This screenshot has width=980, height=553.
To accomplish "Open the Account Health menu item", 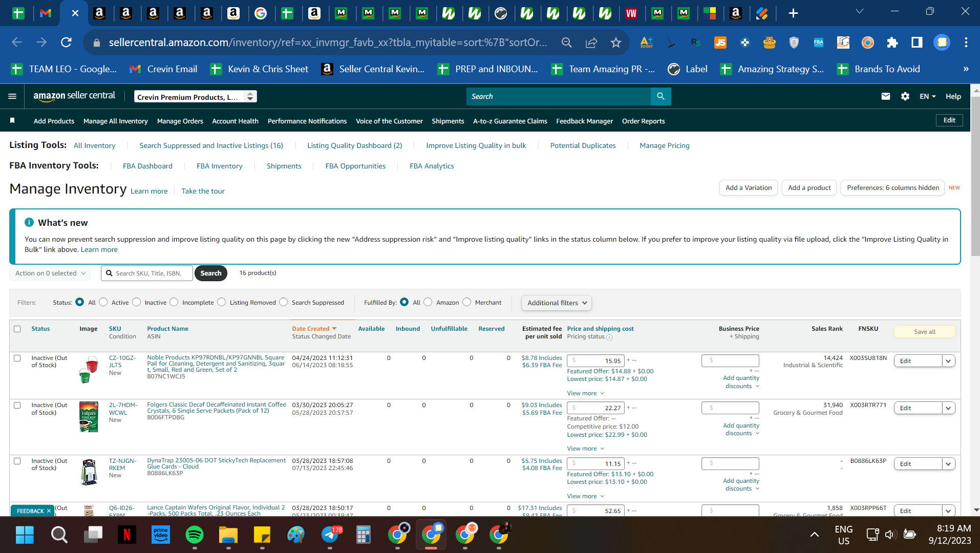I will (235, 121).
